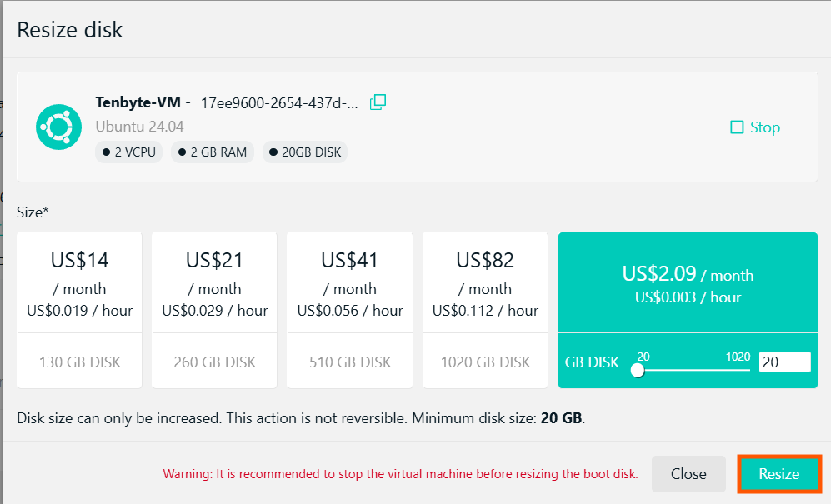Image resolution: width=831 pixels, height=504 pixels.
Task: Click the GB DISK slider handle
Action: 638,369
